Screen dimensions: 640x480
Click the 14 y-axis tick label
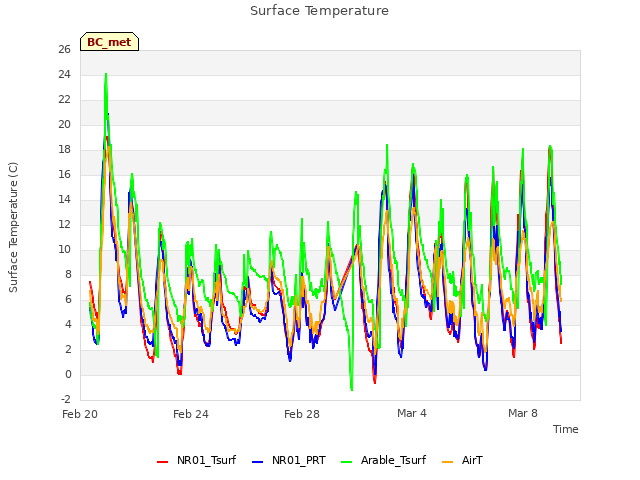(x=64, y=199)
